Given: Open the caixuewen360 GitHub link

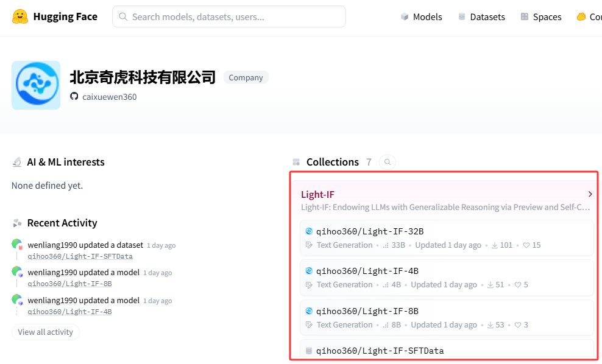Looking at the screenshot, I should tap(110, 97).
